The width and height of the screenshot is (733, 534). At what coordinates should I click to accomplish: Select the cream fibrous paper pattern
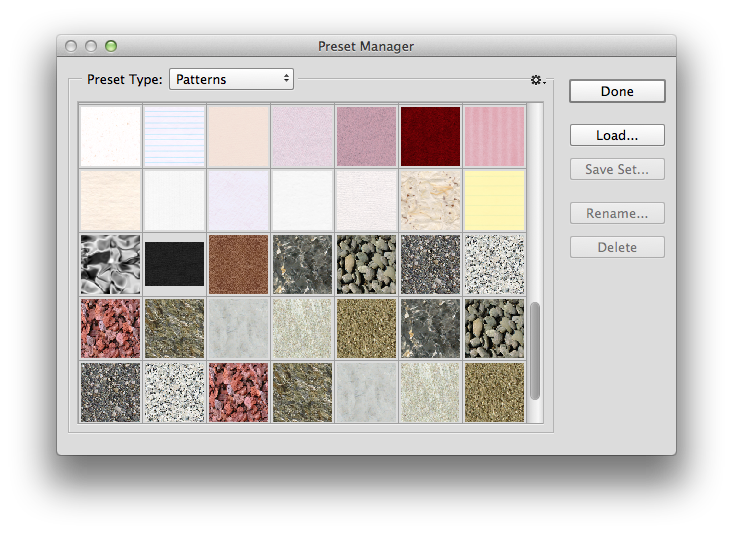pos(431,201)
